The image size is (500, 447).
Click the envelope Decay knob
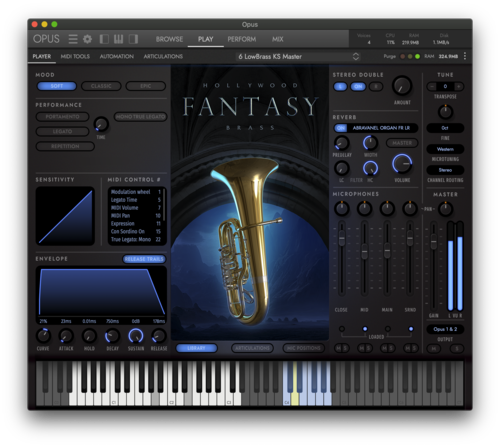(112, 336)
